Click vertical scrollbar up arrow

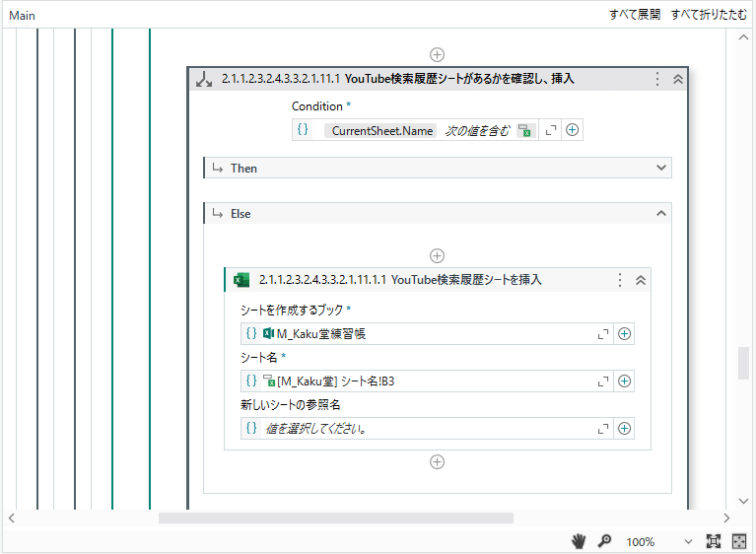(743, 37)
